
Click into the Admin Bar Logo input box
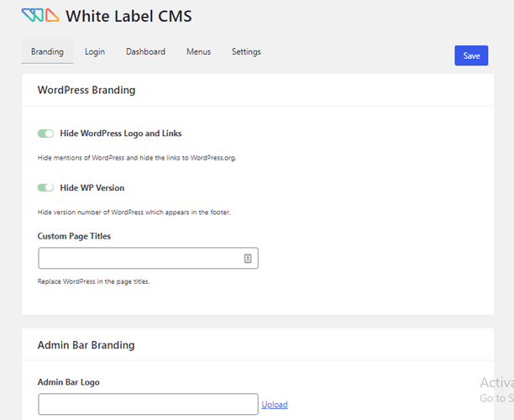148,404
